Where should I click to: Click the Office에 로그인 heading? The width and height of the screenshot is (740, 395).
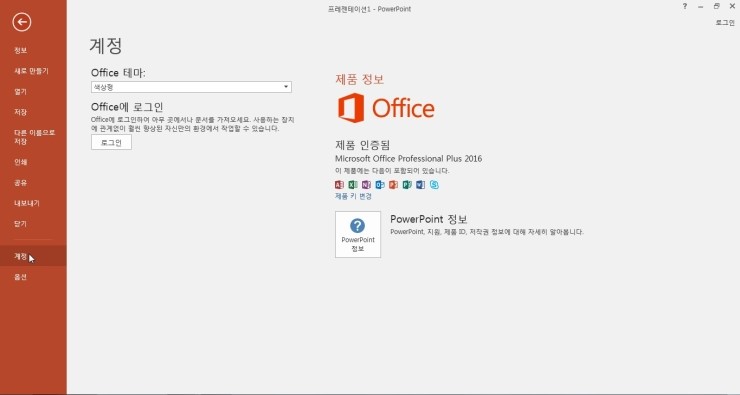point(127,107)
